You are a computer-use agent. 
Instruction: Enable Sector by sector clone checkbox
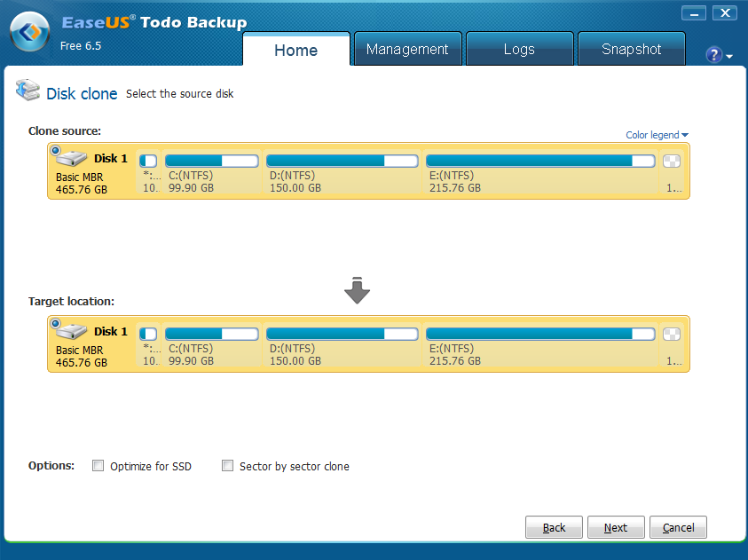[x=227, y=466]
